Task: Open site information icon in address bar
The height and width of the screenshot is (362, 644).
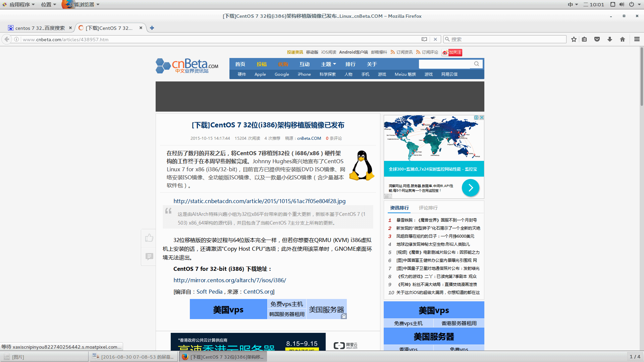Action: (x=16, y=39)
